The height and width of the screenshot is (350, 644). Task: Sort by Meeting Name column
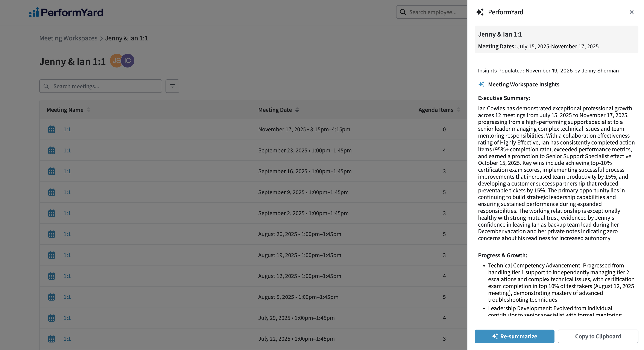(88, 110)
